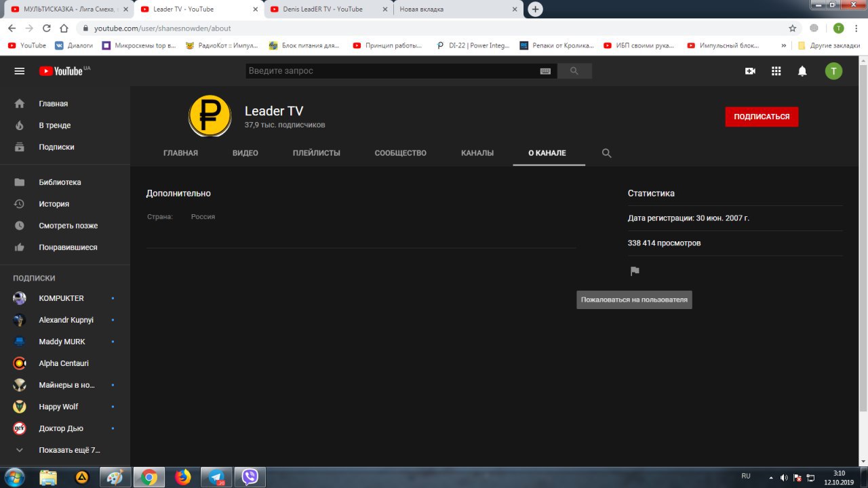868x488 pixels.
Task: Open Подписки in the sidebar
Action: tap(65, 147)
